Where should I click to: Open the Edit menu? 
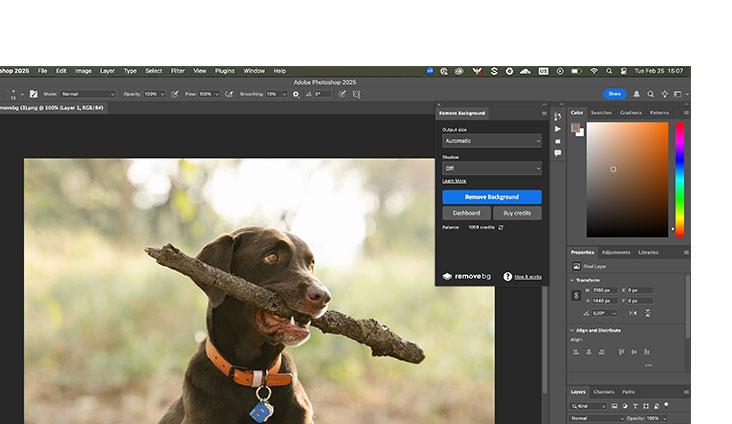pyautogui.click(x=61, y=71)
